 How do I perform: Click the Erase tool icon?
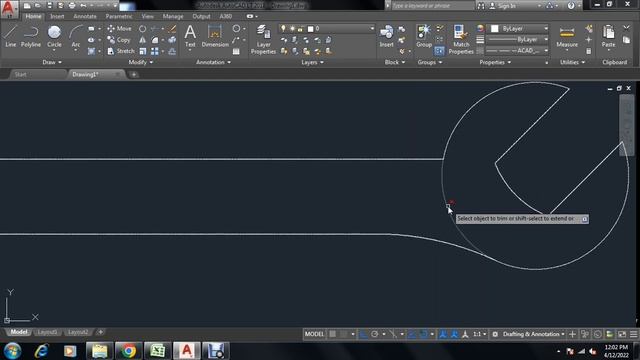[172, 29]
